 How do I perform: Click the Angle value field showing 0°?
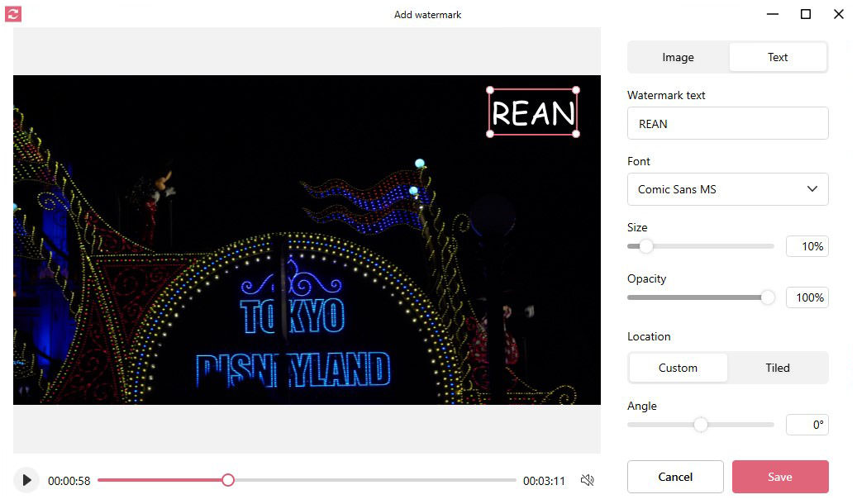[807, 425]
